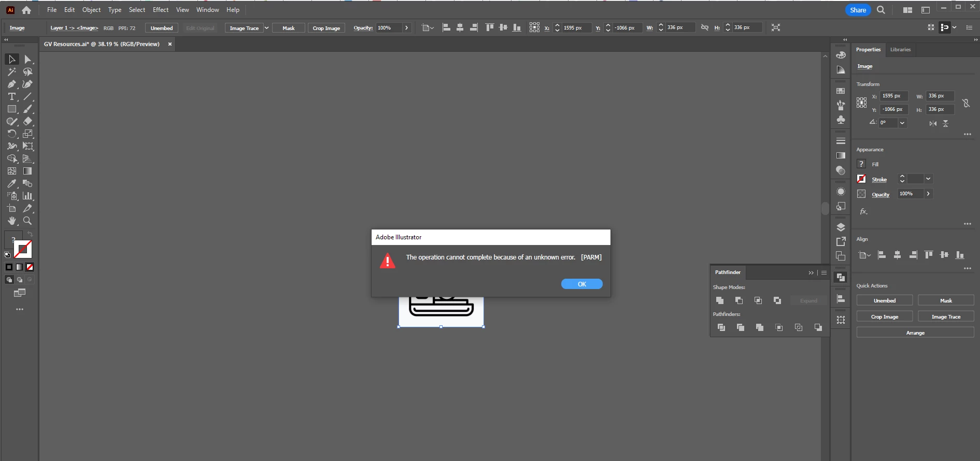Switch to the Libraries tab
This screenshot has height=461, width=980.
900,50
